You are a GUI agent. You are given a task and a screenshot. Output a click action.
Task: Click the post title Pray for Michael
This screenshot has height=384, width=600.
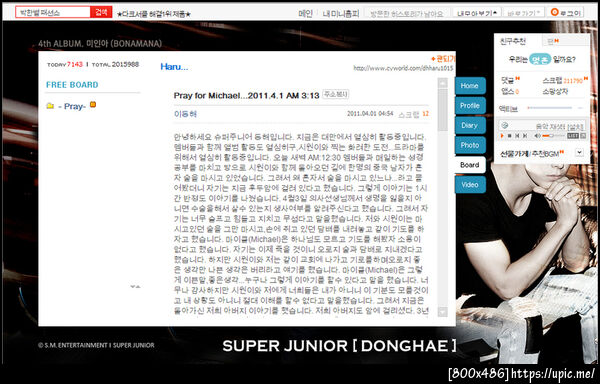point(246,96)
